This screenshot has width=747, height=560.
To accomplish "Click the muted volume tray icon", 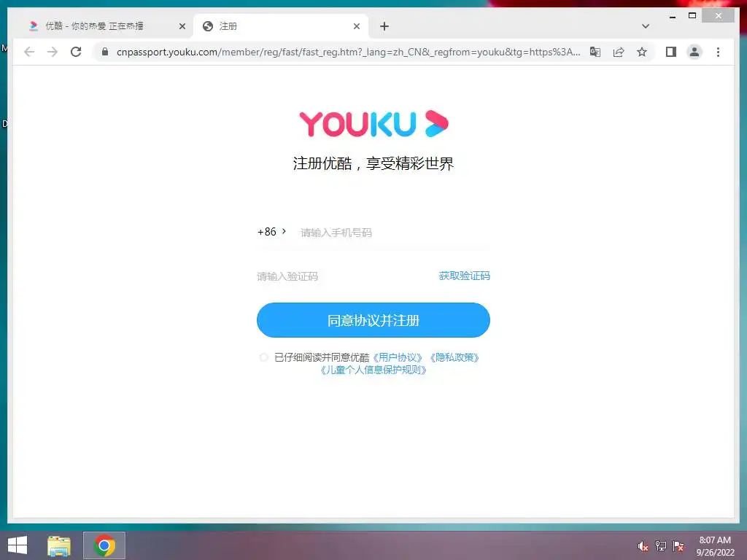I will [x=643, y=546].
